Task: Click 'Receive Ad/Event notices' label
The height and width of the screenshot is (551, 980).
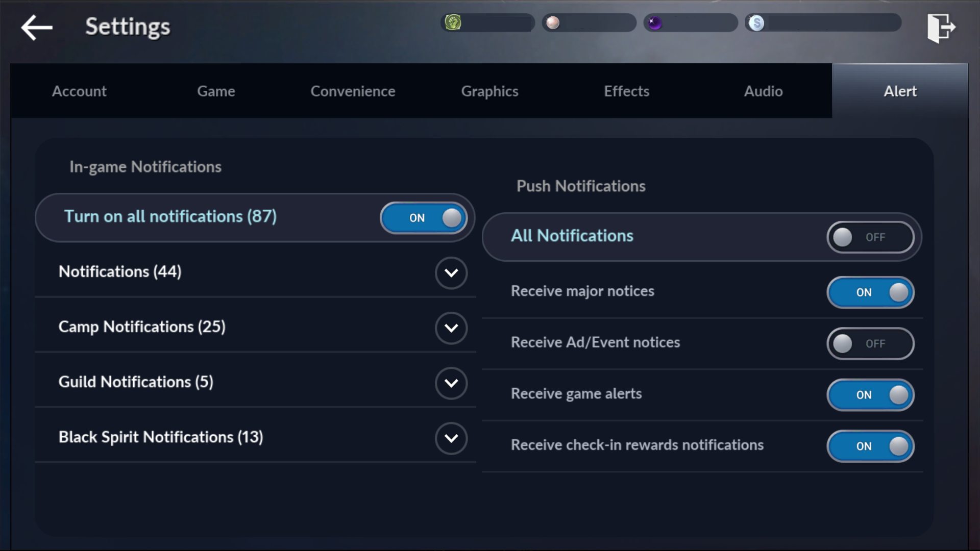Action: click(596, 342)
